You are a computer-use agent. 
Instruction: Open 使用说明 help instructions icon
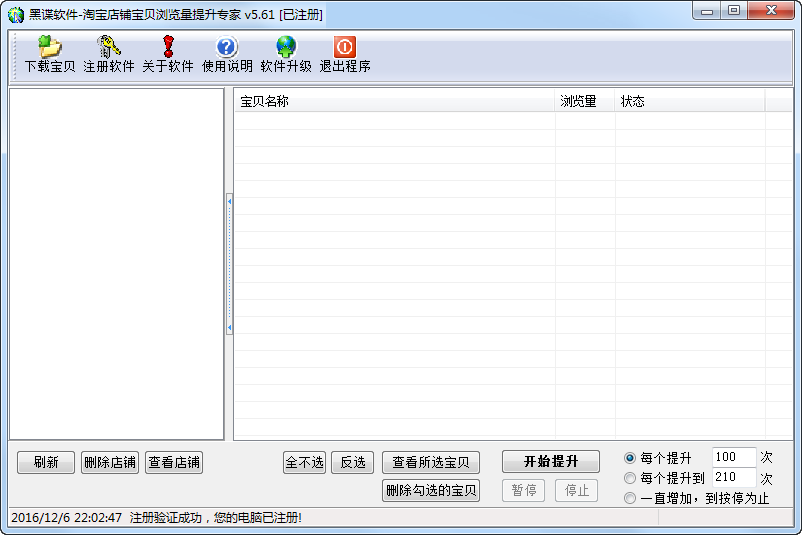(x=227, y=47)
